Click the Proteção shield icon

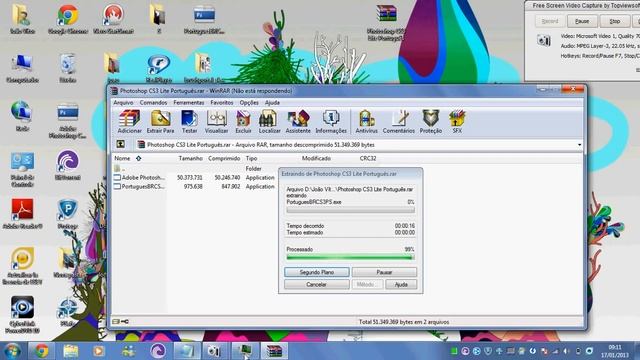pyautogui.click(x=431, y=122)
